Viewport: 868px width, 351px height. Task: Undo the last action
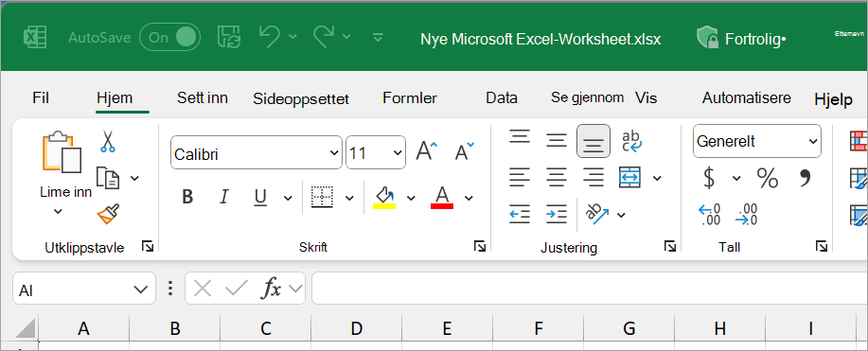tap(270, 37)
